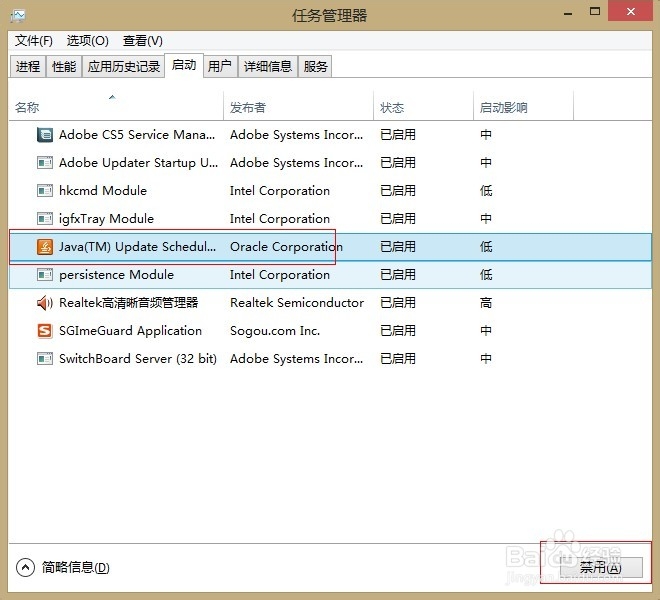Viewport: 660px width, 600px height.
Task: Click the Sogou SGImeGuard icon
Action: pos(45,331)
